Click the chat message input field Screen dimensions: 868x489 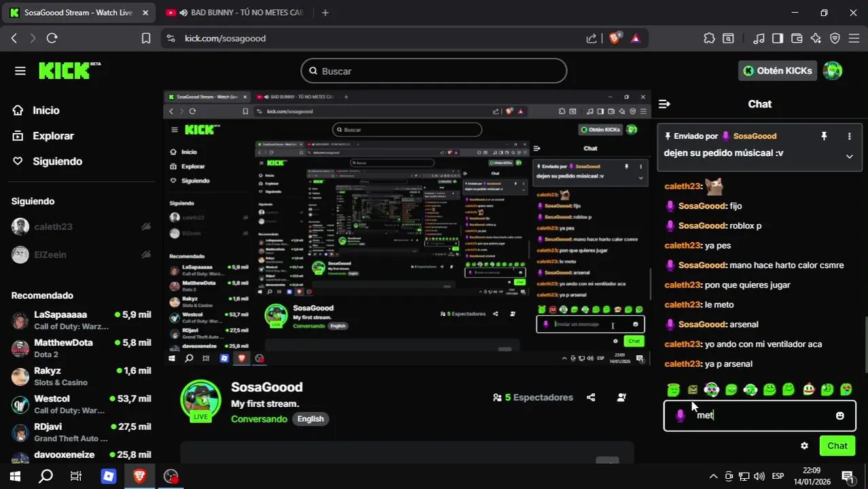click(759, 416)
